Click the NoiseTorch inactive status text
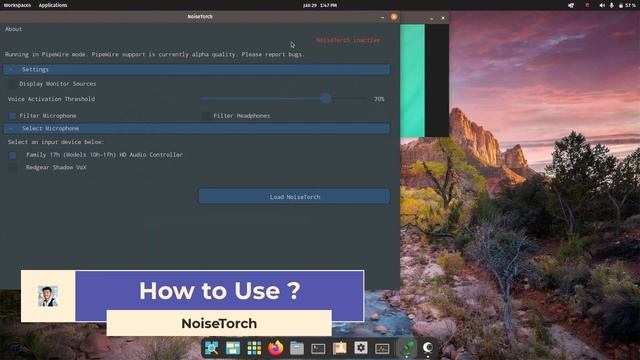Image resolution: width=640 pixels, height=360 pixels. pyautogui.click(x=348, y=40)
